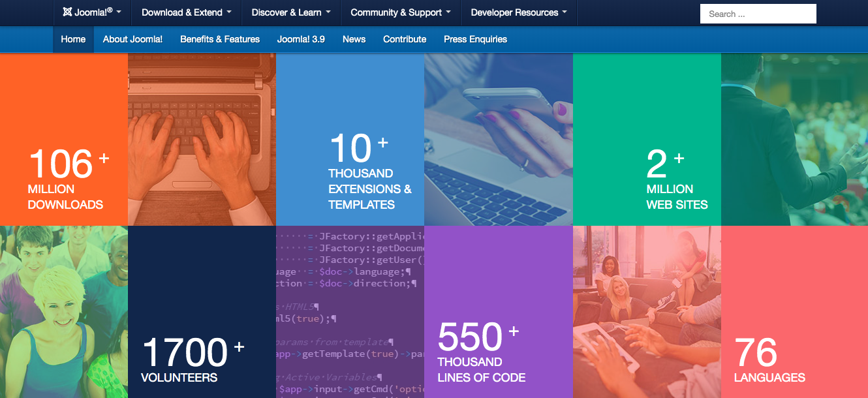Click the JFactory code snippet image

pyautogui.click(x=350, y=312)
